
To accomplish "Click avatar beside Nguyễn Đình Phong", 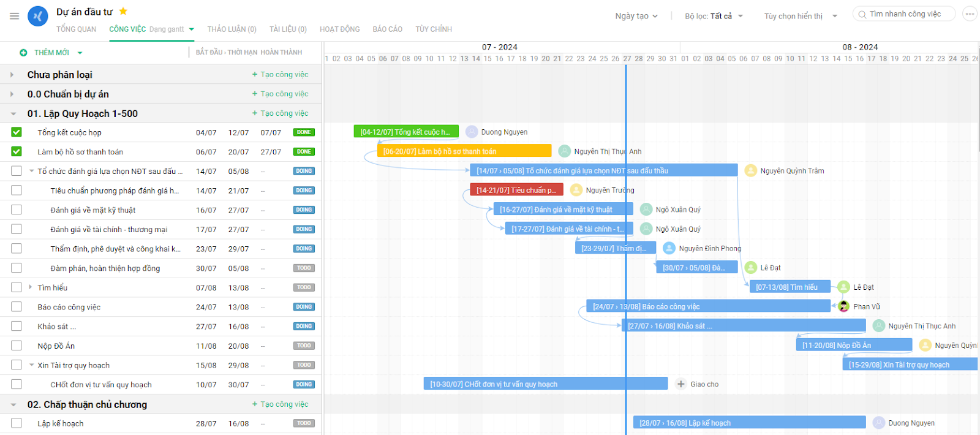I will [x=669, y=248].
